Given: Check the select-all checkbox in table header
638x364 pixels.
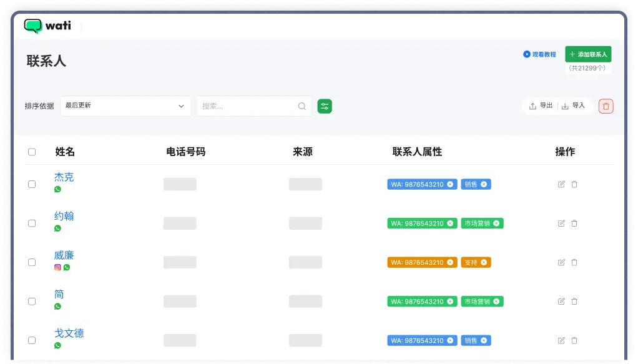Looking at the screenshot, I should pos(32,151).
